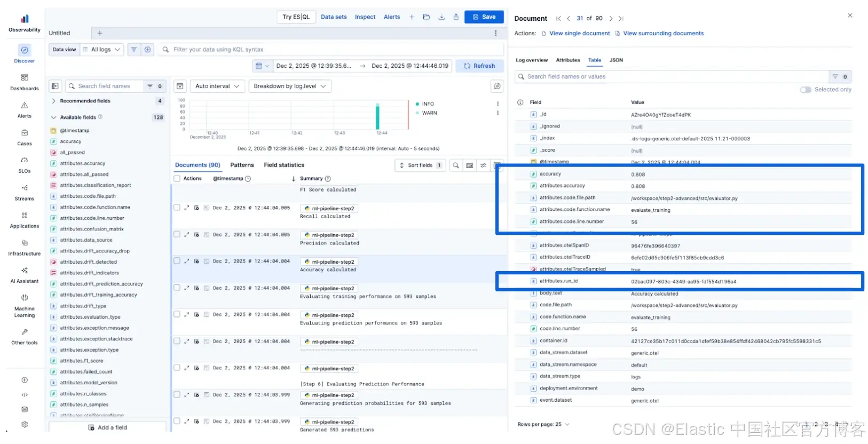Select the Accuracy calculated log row checkbox
868x444 pixels.
pyautogui.click(x=177, y=261)
